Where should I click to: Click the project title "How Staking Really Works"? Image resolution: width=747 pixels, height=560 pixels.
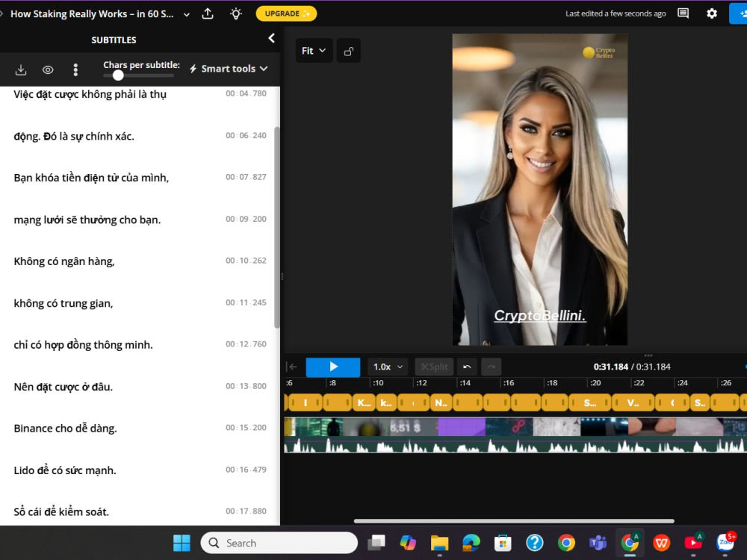coord(92,13)
